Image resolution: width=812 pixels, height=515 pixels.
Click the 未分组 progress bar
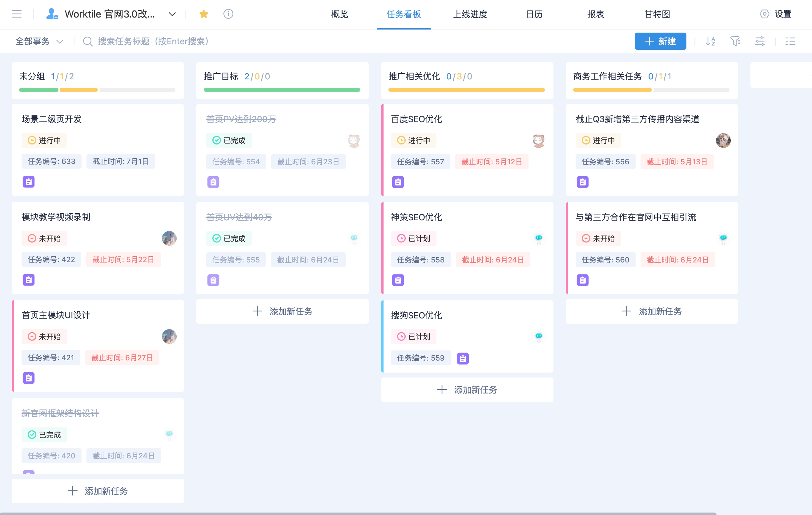[x=97, y=90]
